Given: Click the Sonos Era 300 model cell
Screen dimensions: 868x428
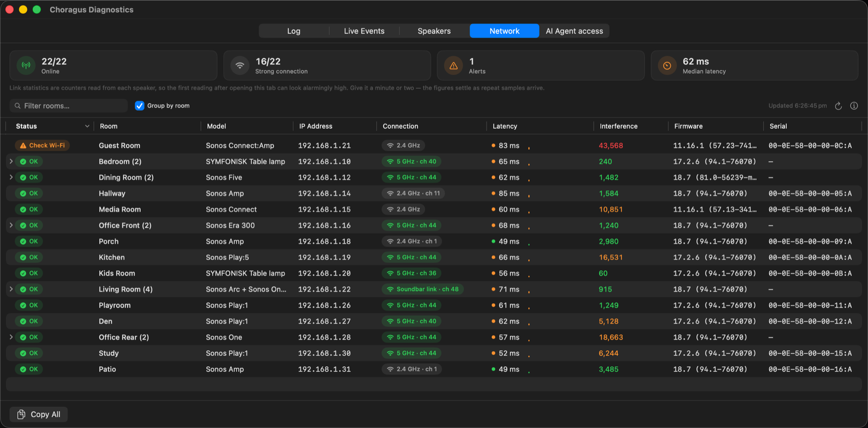Looking at the screenshot, I should pyautogui.click(x=231, y=225).
